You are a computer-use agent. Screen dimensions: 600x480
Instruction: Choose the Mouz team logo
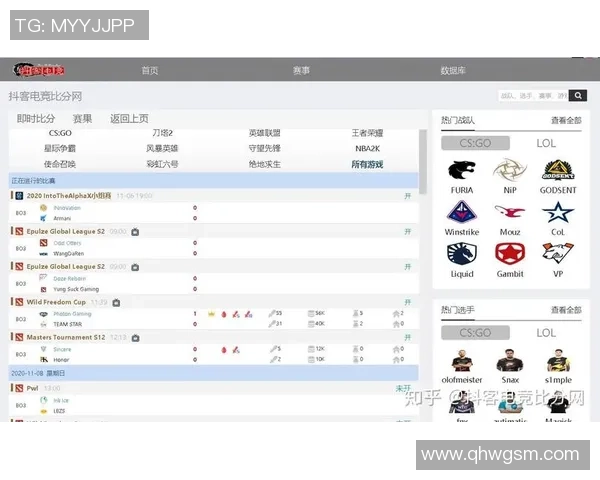[510, 213]
